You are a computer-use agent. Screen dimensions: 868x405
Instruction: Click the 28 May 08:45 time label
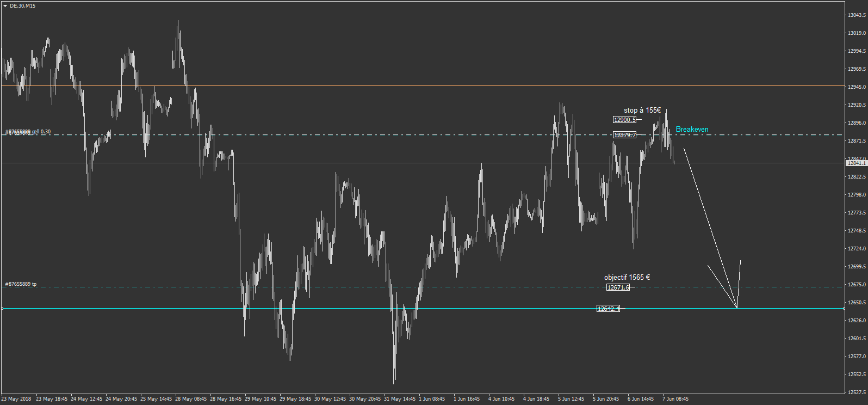click(x=191, y=399)
